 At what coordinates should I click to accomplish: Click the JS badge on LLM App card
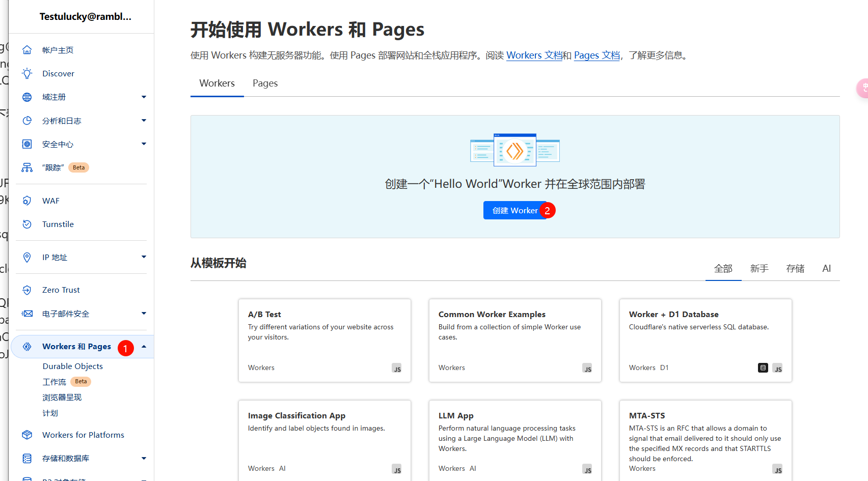(x=587, y=469)
